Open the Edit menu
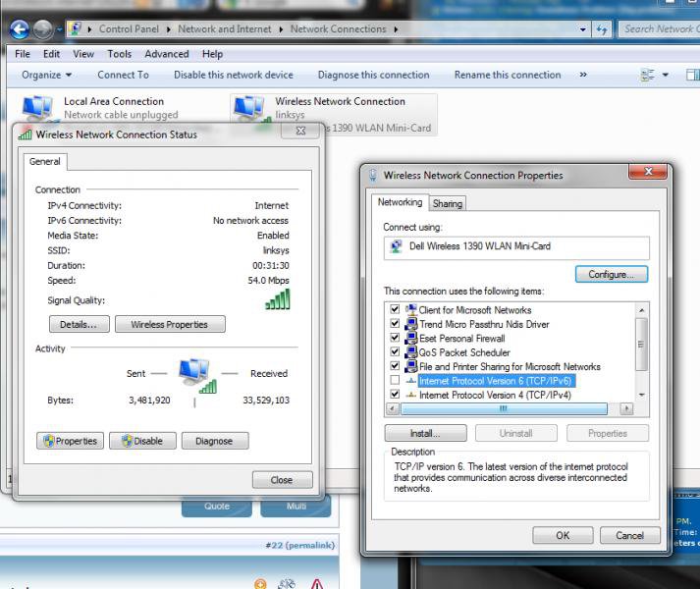Screen dimensions: 700x589 pos(51,54)
